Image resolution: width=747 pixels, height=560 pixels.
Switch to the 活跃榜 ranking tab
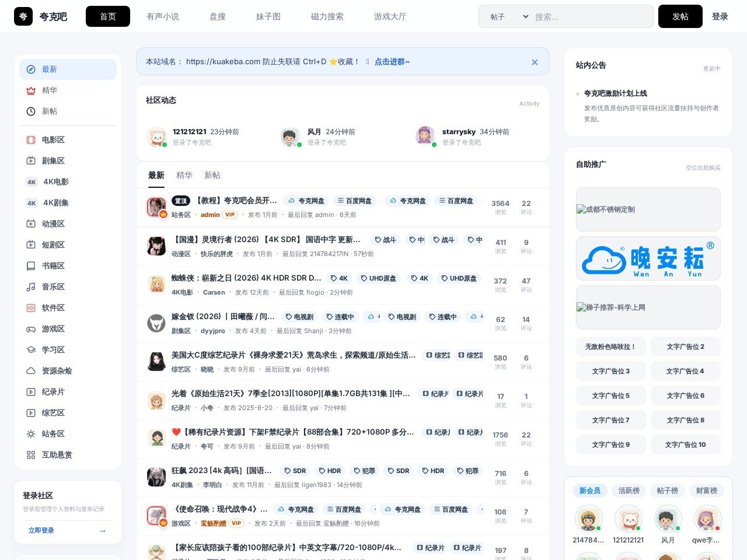click(x=629, y=491)
